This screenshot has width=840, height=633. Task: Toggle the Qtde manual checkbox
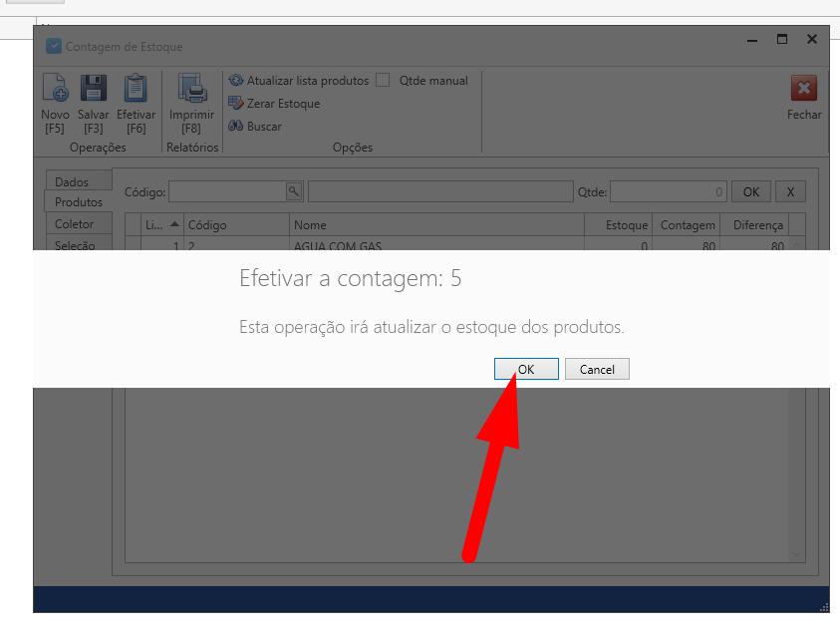383,81
